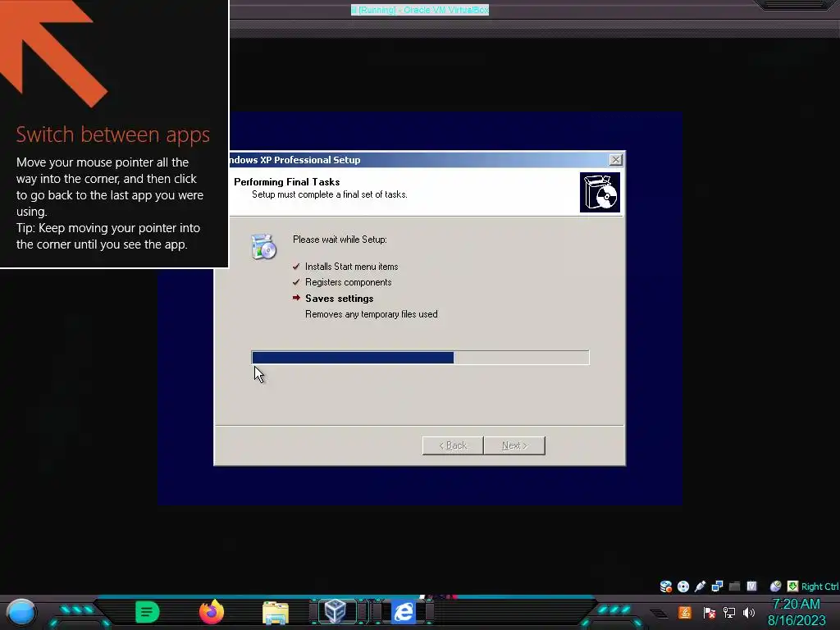Select the VirtualBox taskbar icon
840x630 pixels.
click(336, 611)
